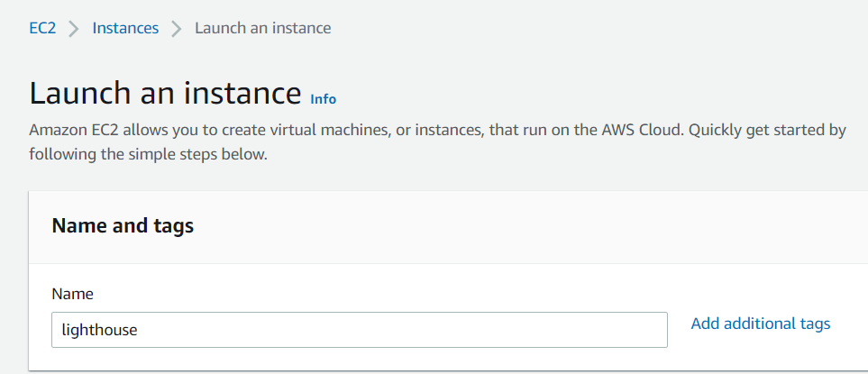Click blank area right of Name and tags title
Screen dimensions: 868x374
(x=541, y=226)
